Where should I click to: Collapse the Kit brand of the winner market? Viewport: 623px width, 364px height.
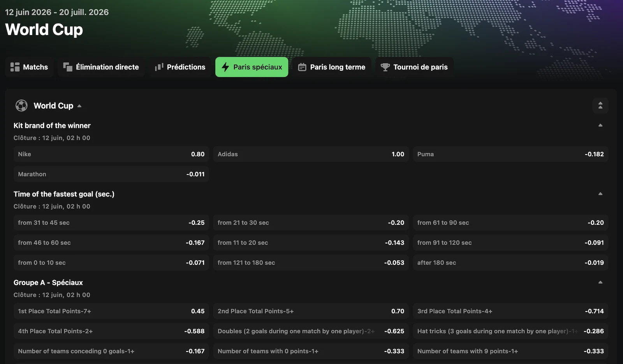(600, 125)
